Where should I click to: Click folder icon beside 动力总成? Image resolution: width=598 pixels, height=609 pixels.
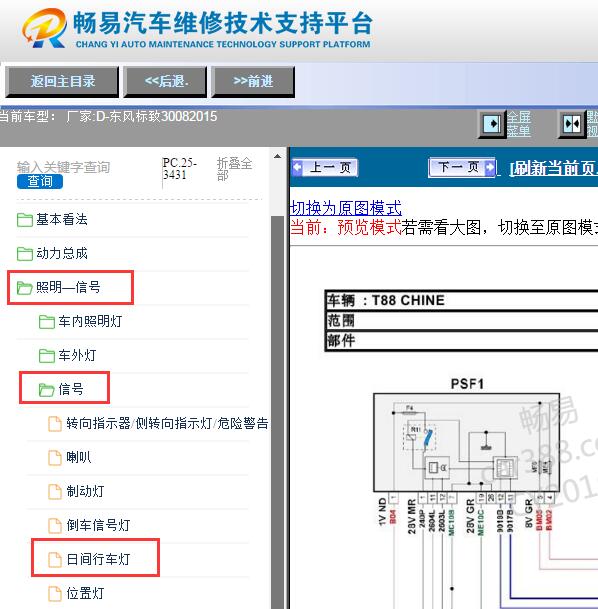tap(25, 254)
